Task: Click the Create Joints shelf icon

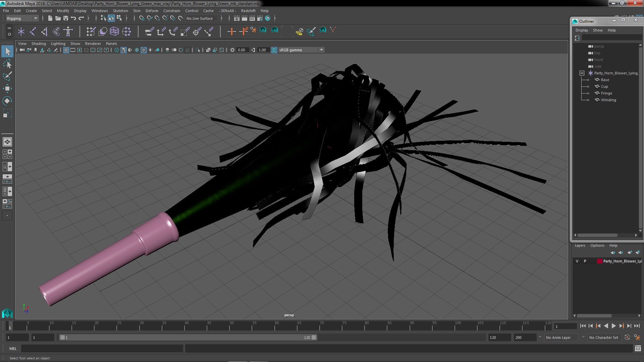Action: (x=33, y=32)
